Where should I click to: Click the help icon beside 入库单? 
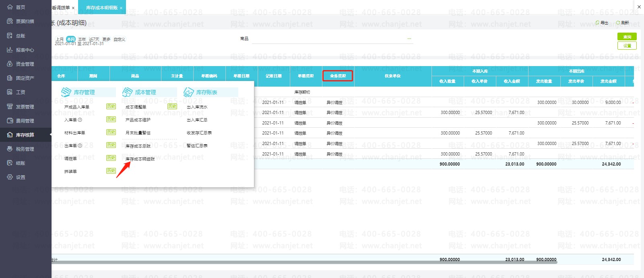(x=80, y=120)
